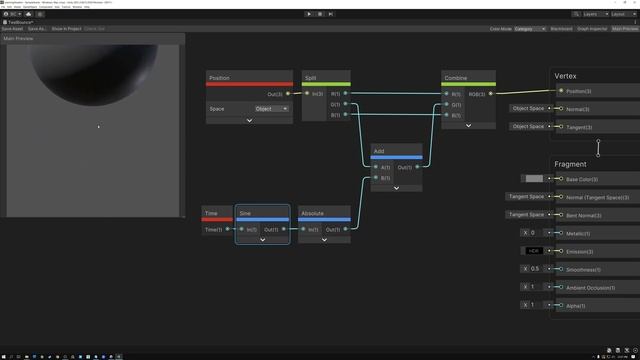The height and width of the screenshot is (360, 640).
Task: Open the Base Color swatch
Action: tap(534, 179)
